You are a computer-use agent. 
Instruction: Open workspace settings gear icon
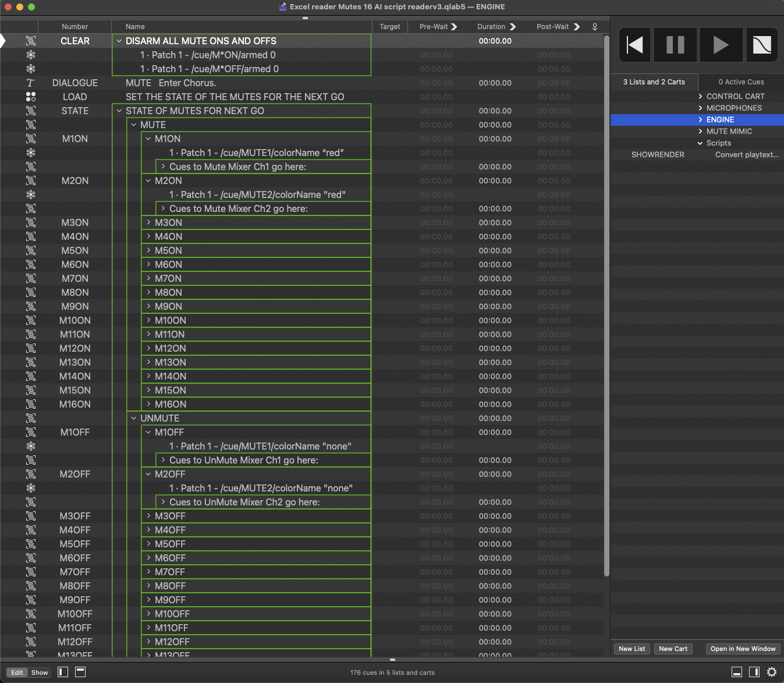coord(772,672)
